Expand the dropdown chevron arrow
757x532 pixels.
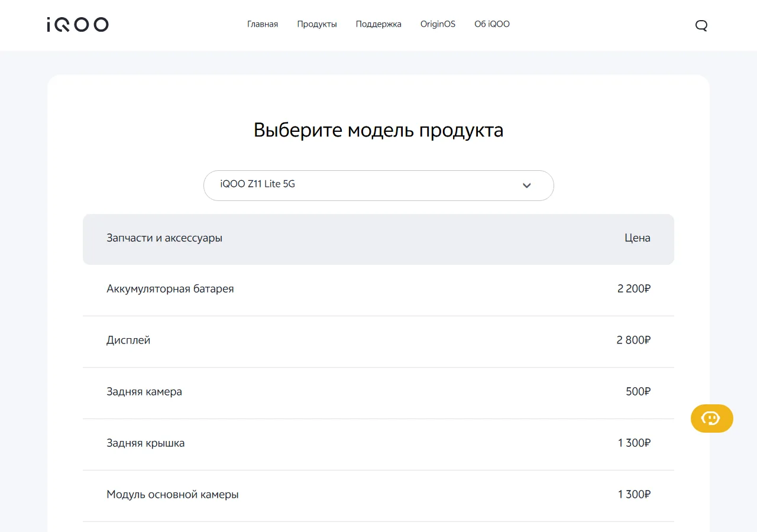pos(527,186)
